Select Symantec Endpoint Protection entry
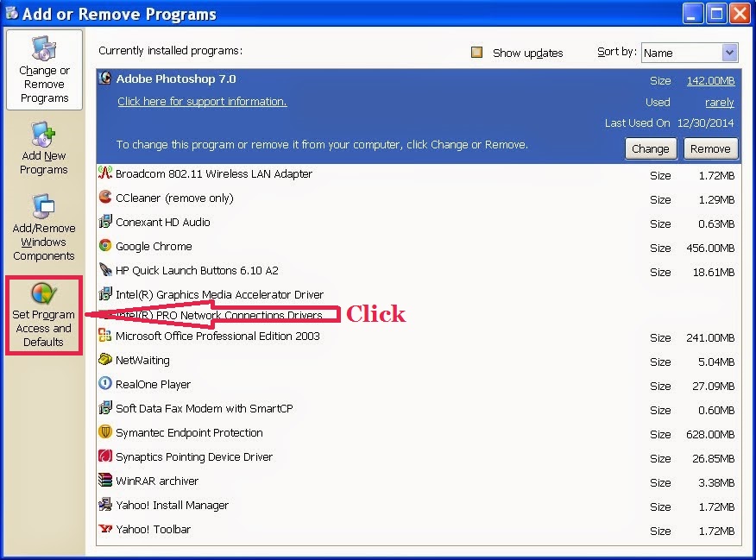 point(419,433)
